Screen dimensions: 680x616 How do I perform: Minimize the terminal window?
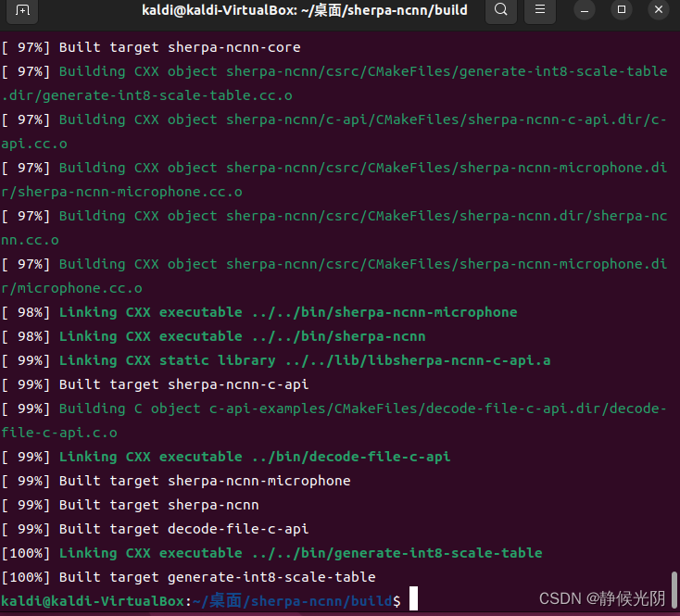(x=585, y=10)
